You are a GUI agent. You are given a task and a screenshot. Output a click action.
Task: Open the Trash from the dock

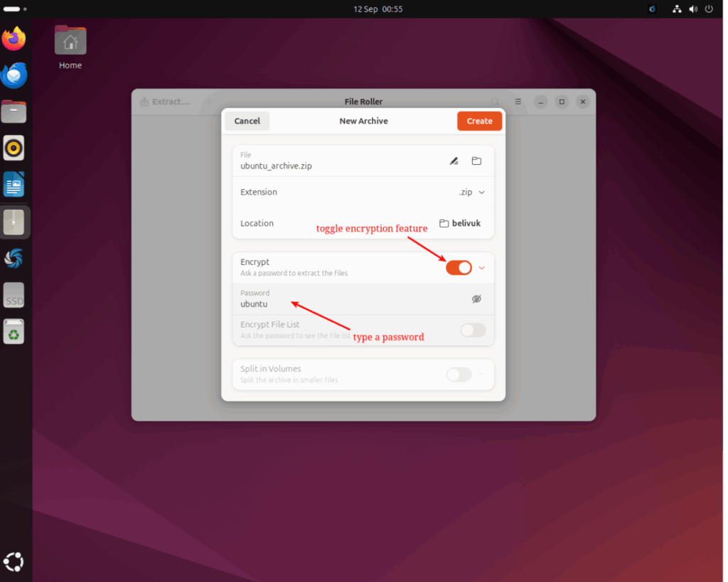point(14,332)
